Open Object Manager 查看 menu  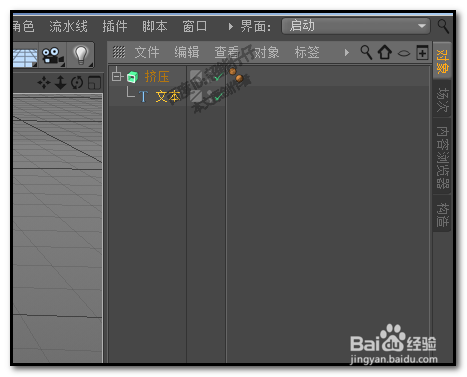(x=227, y=52)
